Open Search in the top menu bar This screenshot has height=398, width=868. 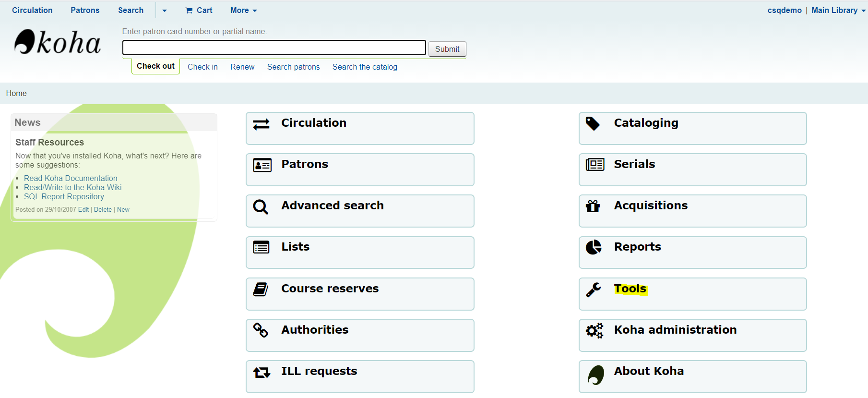tap(131, 11)
